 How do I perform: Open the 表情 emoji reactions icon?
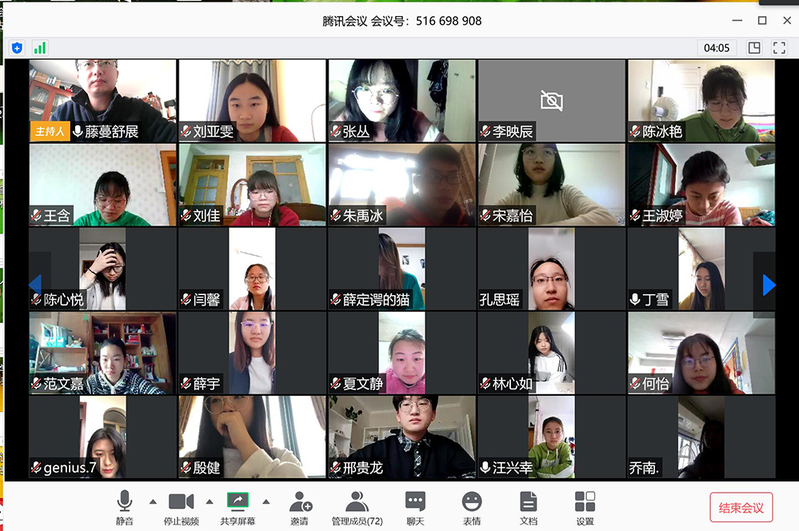click(x=472, y=508)
